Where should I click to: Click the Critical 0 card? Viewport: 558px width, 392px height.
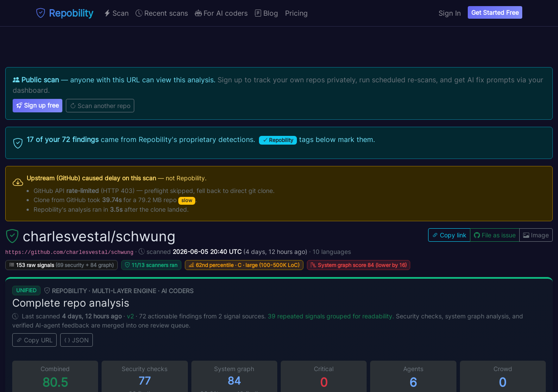[324, 377]
